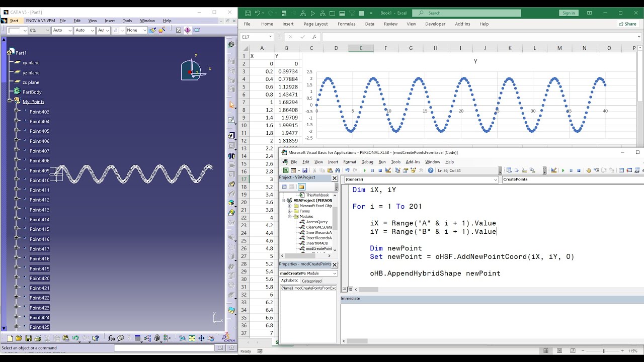
Task: Switch to Page Layout view in status bar
Action: (x=559, y=351)
